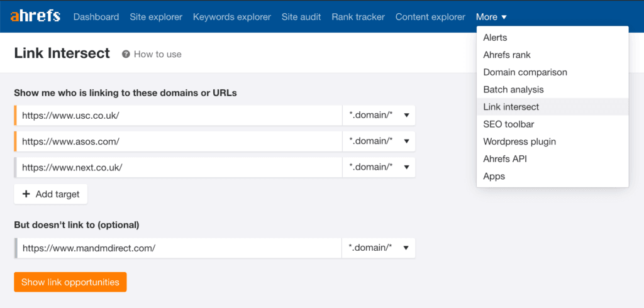Screen dimensions: 644x308
Task: Go to Content explorer
Action: click(x=430, y=17)
